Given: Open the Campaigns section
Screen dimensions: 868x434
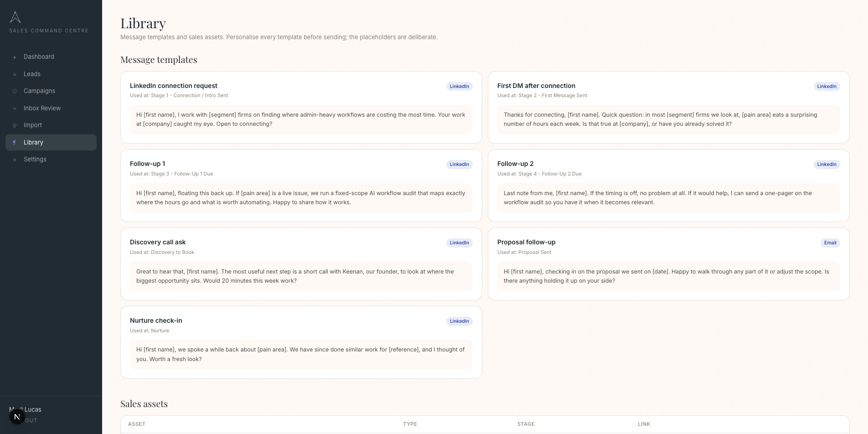Looking at the screenshot, I should coord(51,91).
